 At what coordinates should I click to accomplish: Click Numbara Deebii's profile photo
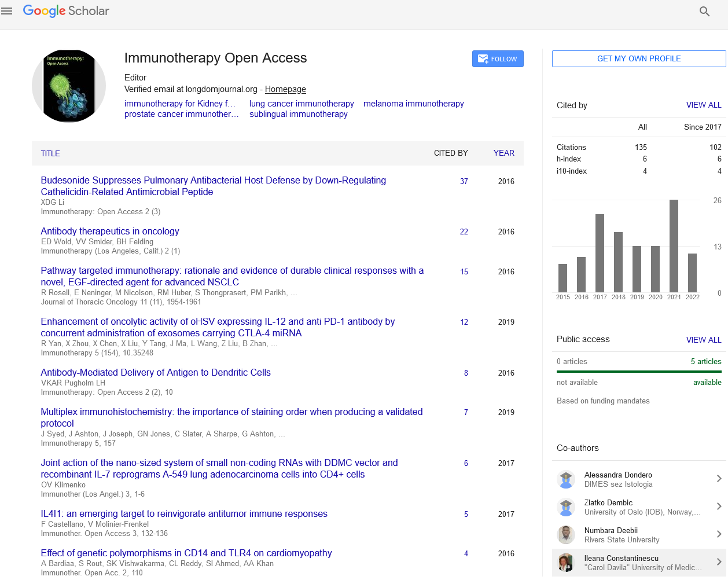tap(565, 535)
